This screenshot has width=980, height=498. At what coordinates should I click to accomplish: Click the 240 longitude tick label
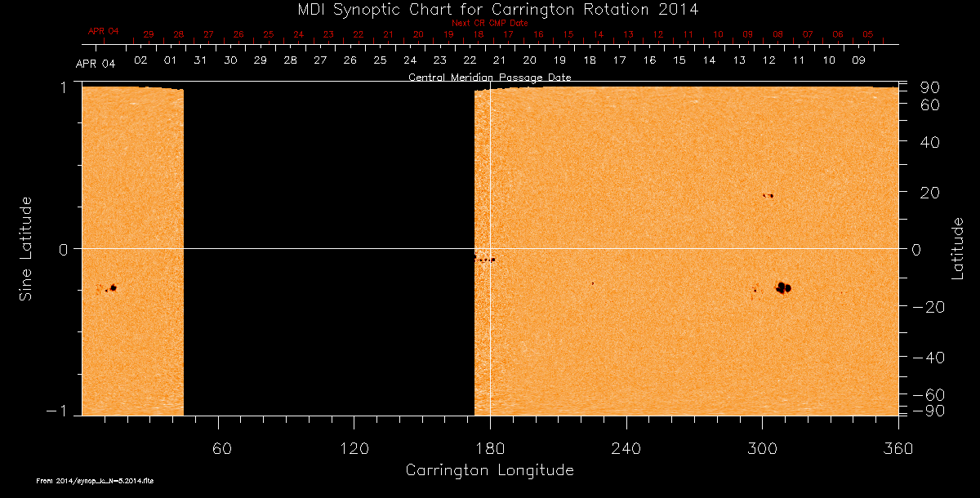pyautogui.click(x=626, y=449)
